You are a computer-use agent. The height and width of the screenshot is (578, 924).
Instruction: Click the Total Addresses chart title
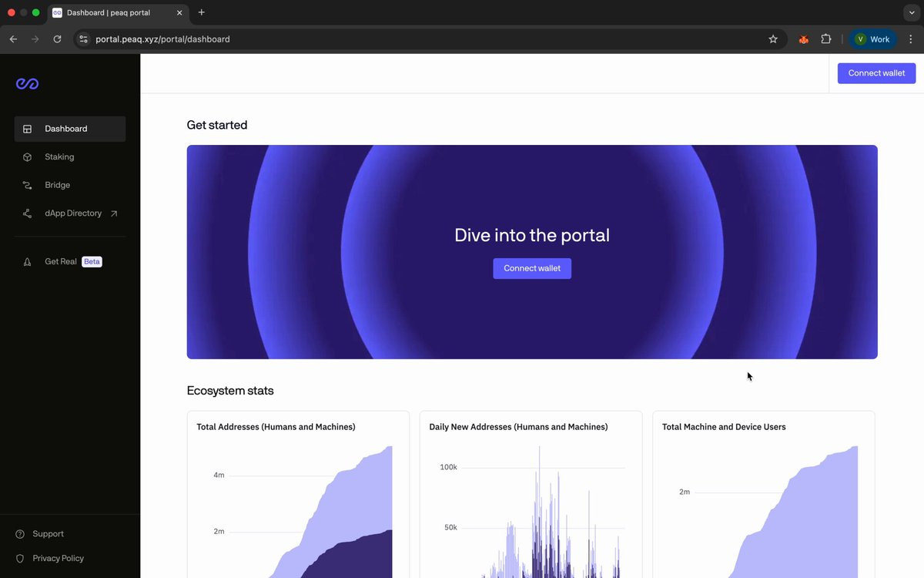[276, 427]
